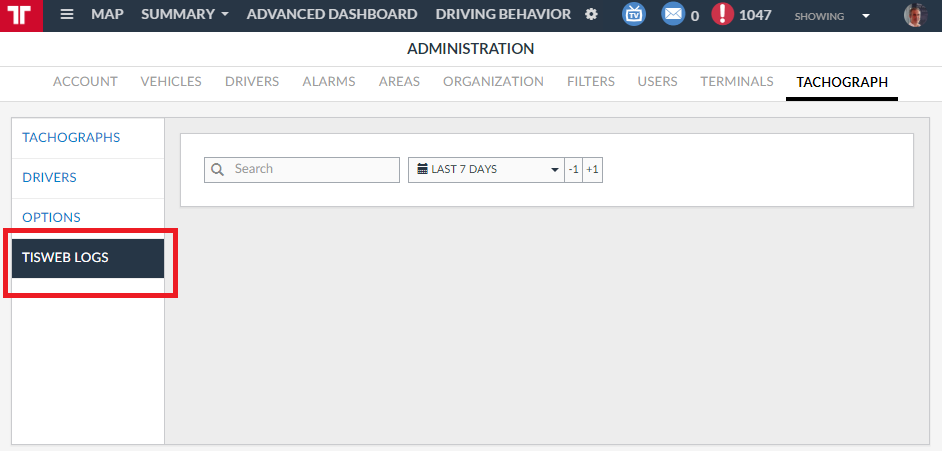Open the hamburger menu icon
The width and height of the screenshot is (942, 451).
pos(67,15)
